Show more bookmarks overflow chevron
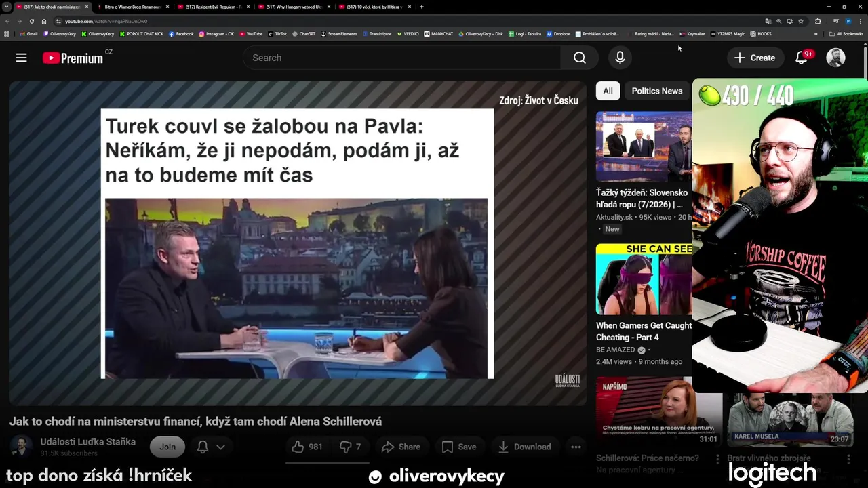 (x=816, y=33)
